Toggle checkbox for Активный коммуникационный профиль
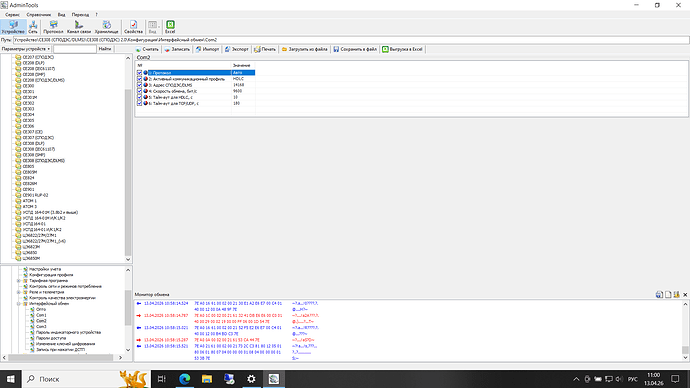Viewport: 690px width, 388px height. click(139, 79)
